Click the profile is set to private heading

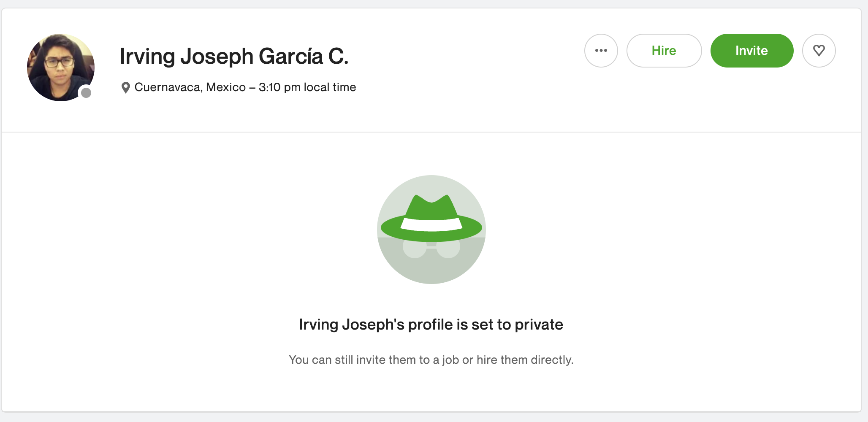(x=431, y=325)
